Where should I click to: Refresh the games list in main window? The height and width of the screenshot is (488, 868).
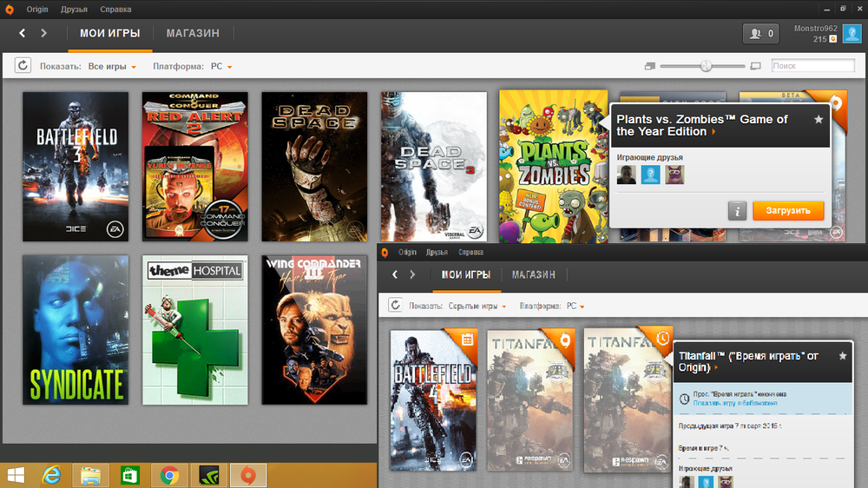point(23,65)
